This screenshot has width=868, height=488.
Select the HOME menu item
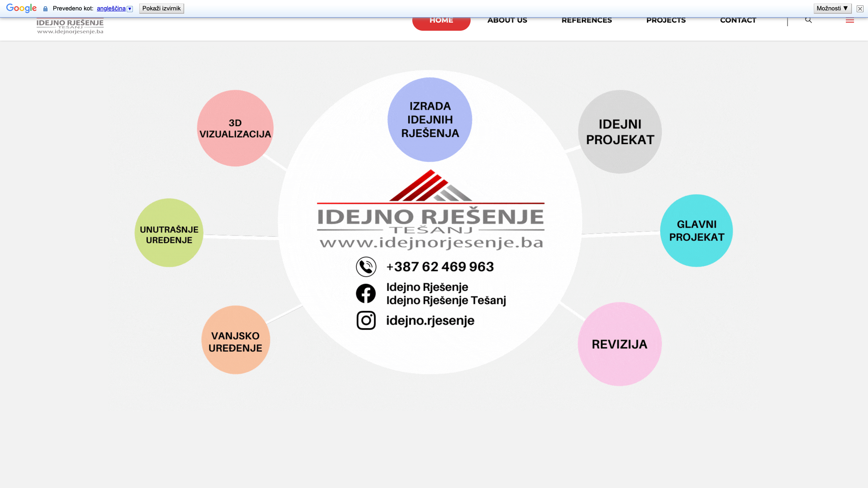click(x=441, y=21)
